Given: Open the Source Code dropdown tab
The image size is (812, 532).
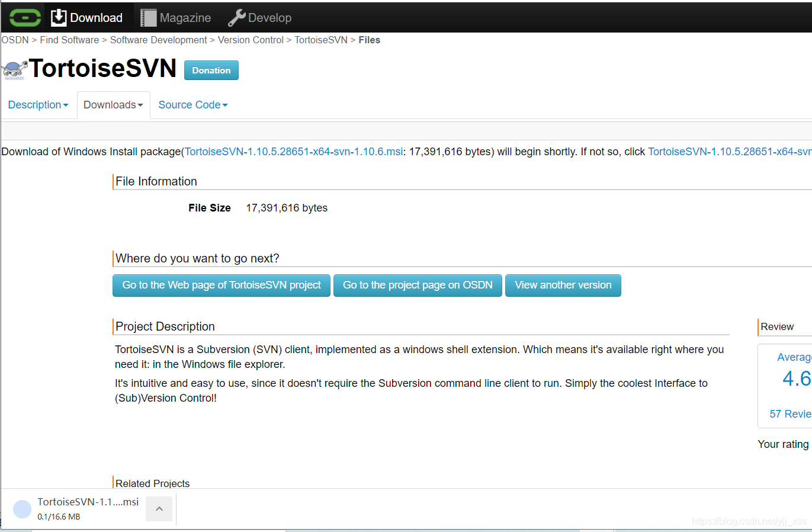Looking at the screenshot, I should click(192, 105).
